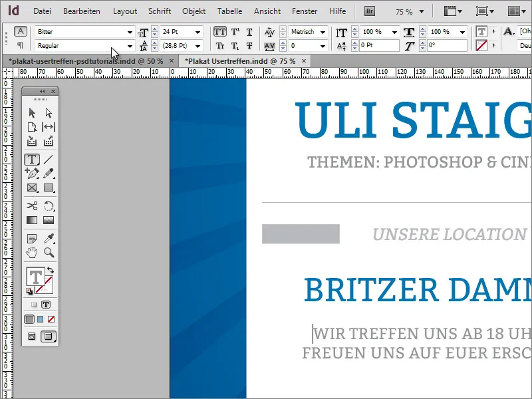Screen dimensions: 532x399
Task: Toggle Subscript formatting
Action: pos(235,45)
